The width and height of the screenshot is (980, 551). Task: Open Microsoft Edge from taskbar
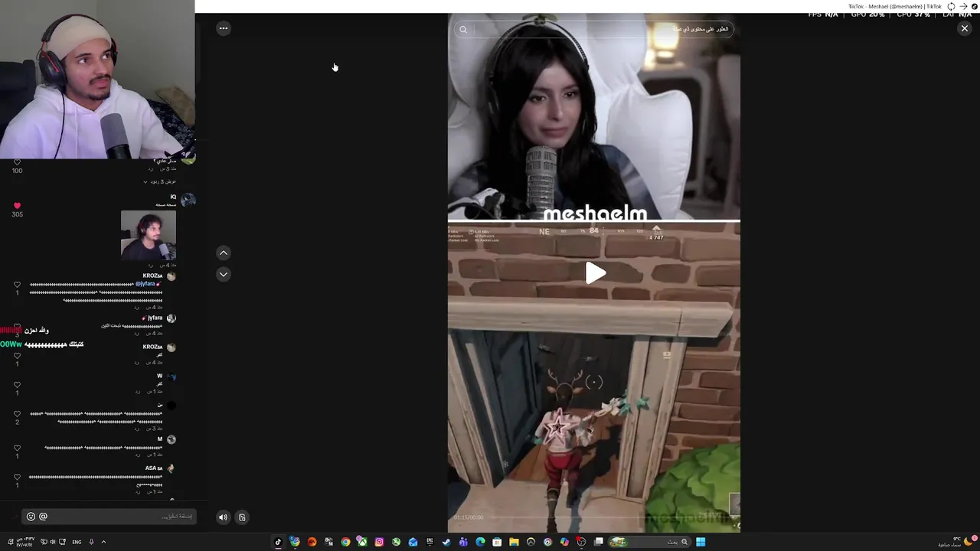pos(480,542)
